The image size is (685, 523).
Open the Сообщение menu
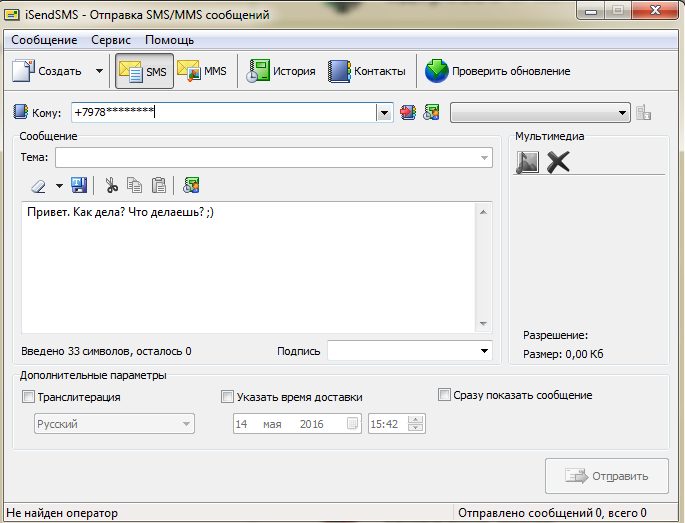click(44, 40)
